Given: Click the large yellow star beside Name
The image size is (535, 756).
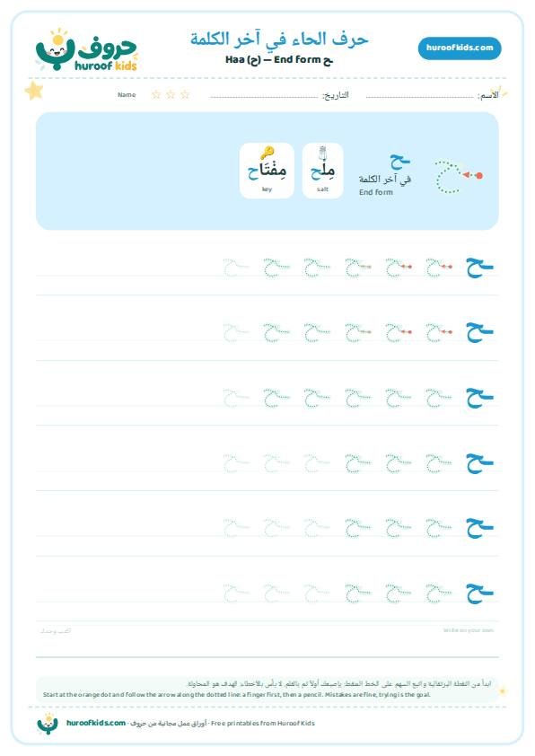Looking at the screenshot, I should [34, 91].
